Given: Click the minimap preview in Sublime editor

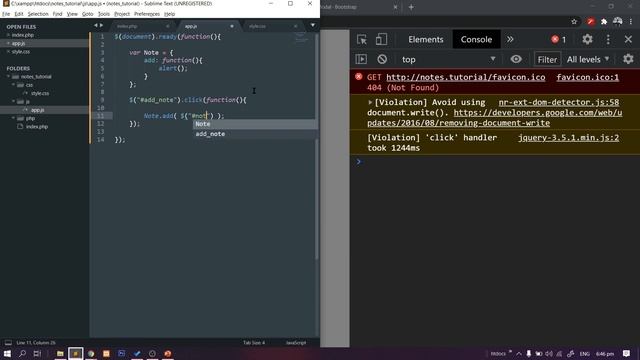Looking at the screenshot, I should [x=302, y=38].
